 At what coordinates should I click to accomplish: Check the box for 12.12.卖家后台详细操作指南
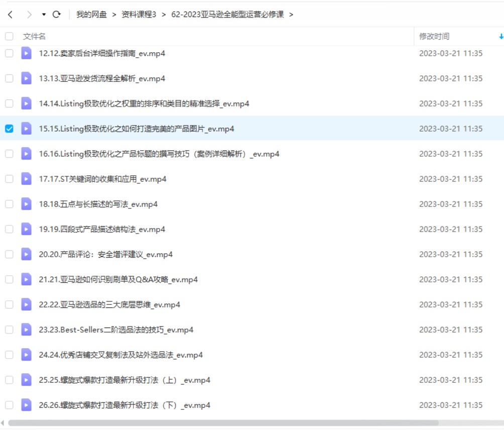click(x=10, y=53)
